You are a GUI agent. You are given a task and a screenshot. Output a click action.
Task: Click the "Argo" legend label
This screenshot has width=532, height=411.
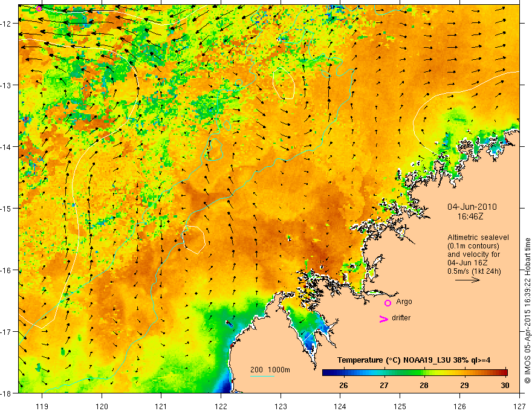click(404, 302)
